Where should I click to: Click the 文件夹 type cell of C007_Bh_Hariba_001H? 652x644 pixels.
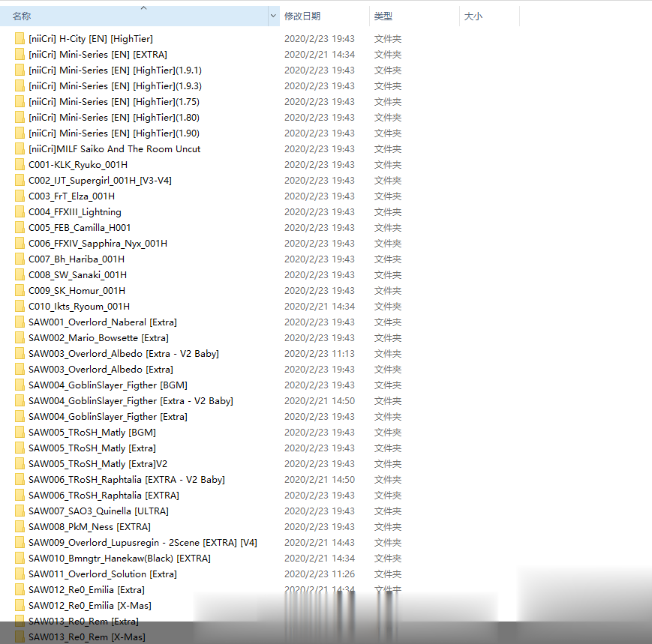388,259
